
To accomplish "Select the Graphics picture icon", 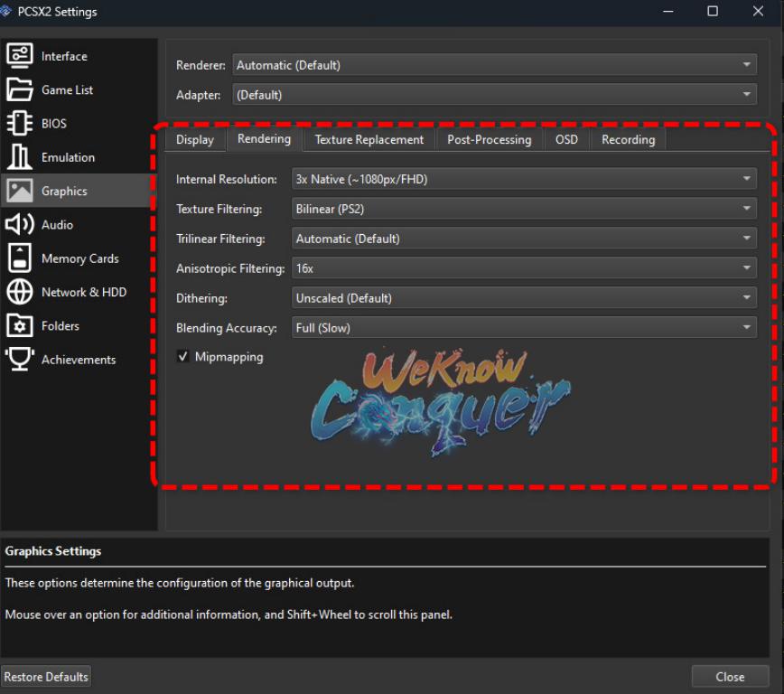I will click(20, 191).
